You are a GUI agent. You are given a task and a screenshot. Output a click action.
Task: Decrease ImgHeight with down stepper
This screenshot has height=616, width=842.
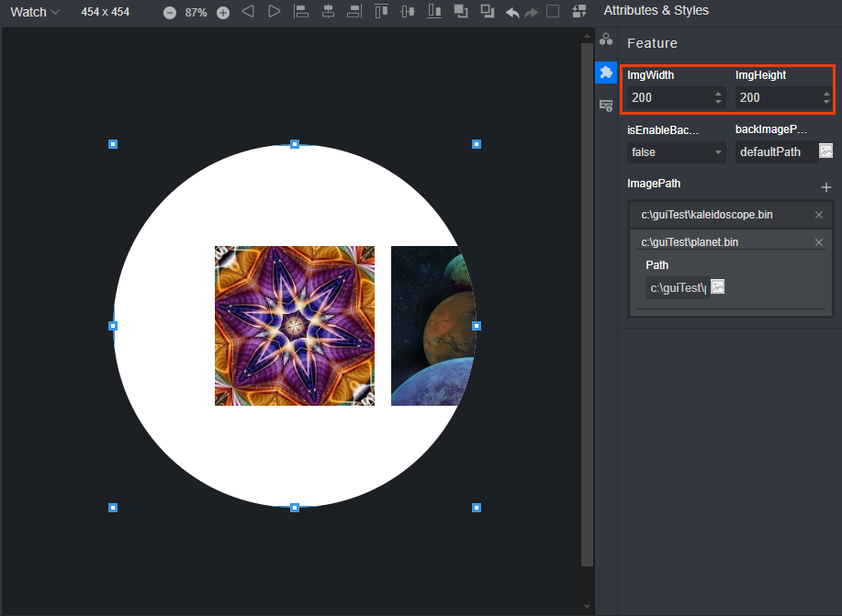tap(826, 102)
